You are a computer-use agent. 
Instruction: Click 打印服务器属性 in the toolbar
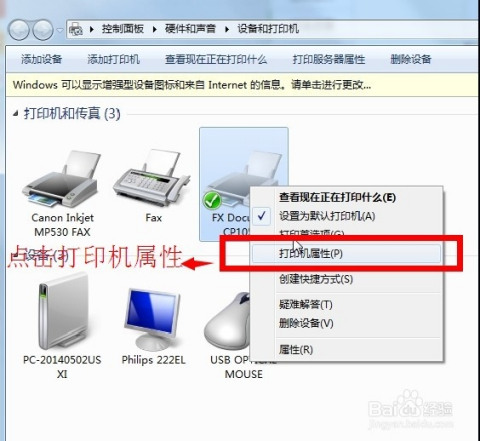coord(329,59)
